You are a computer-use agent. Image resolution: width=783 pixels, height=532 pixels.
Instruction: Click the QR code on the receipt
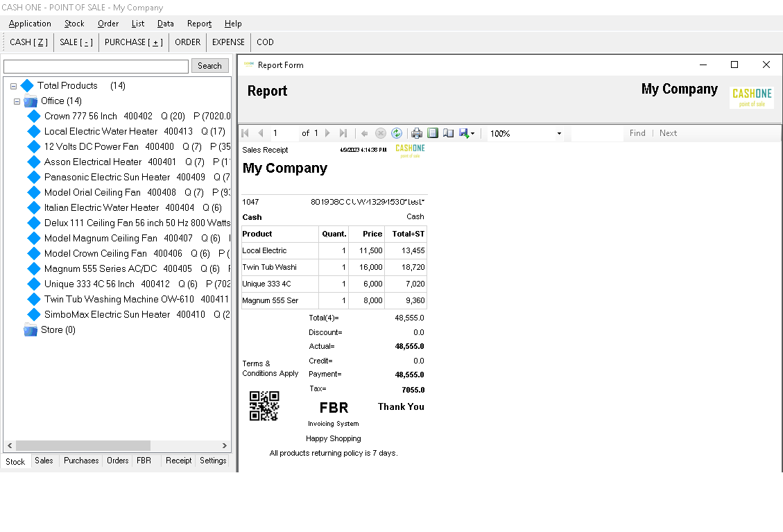[x=264, y=406]
